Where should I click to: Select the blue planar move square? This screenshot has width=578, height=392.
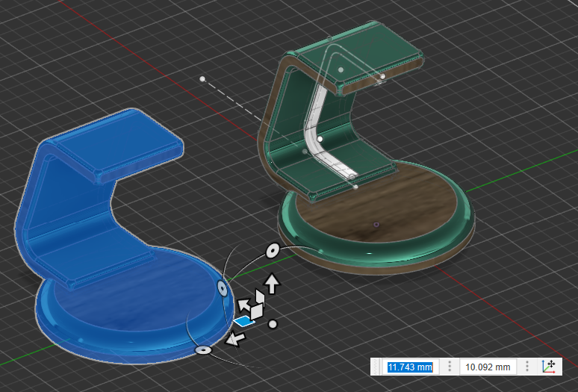pyautogui.click(x=243, y=321)
